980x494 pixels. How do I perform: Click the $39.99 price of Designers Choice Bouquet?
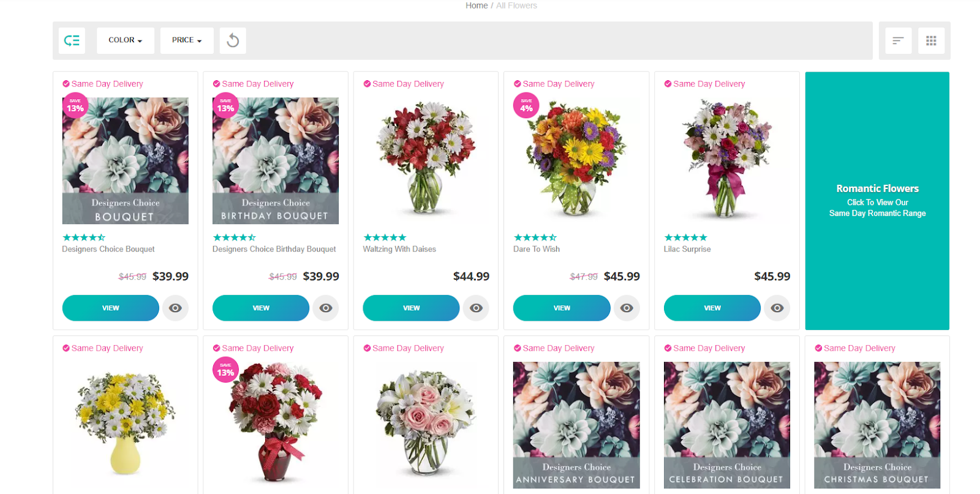click(170, 277)
